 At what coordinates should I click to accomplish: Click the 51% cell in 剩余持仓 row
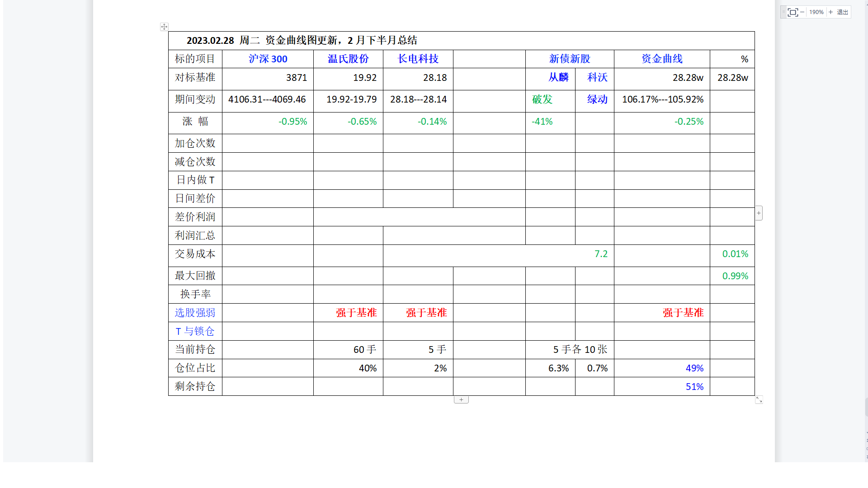(694, 387)
